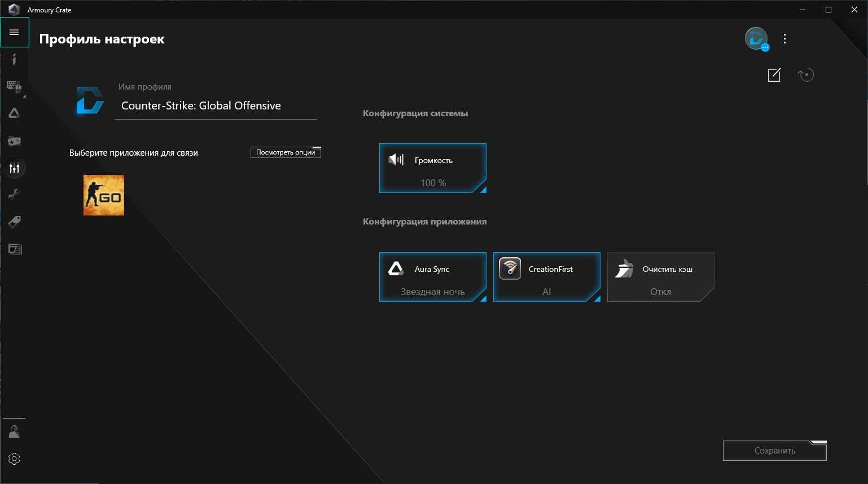The width and height of the screenshot is (868, 484).
Task: Toggle the Aura Sync Звездная ночь tile
Action: (432, 277)
